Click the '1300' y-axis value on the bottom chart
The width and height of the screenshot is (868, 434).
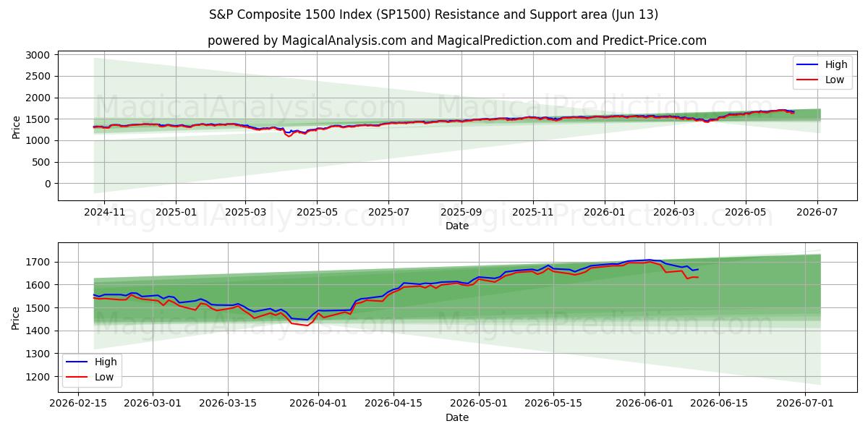coord(38,354)
